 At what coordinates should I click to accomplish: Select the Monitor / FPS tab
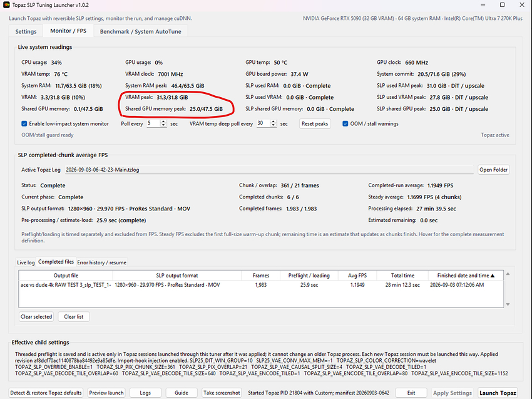68,31
